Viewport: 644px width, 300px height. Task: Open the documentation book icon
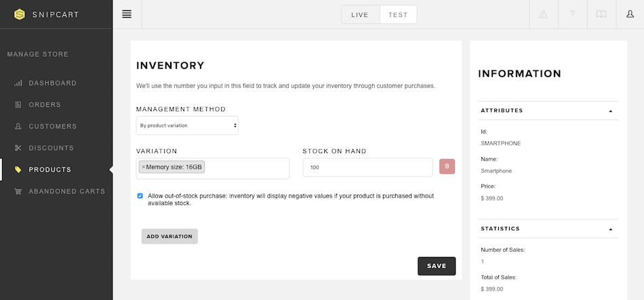(x=601, y=14)
